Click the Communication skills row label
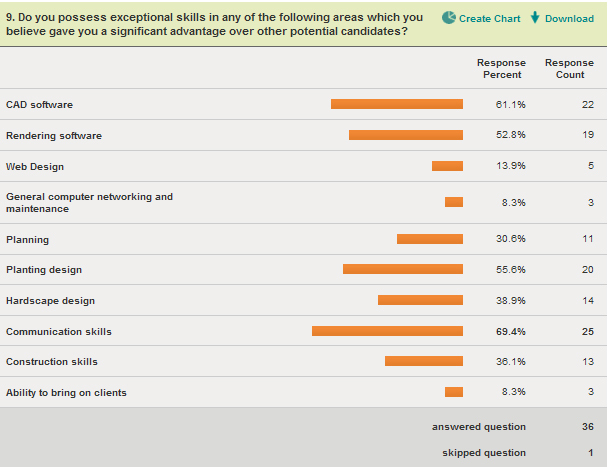Image resolution: width=608 pixels, height=467 pixels. (58, 332)
